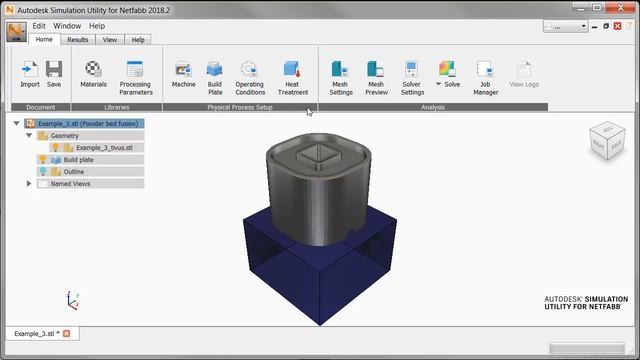Image resolution: width=640 pixels, height=360 pixels.
Task: Collapse the Example_3.stl root node
Action: pos(16,123)
